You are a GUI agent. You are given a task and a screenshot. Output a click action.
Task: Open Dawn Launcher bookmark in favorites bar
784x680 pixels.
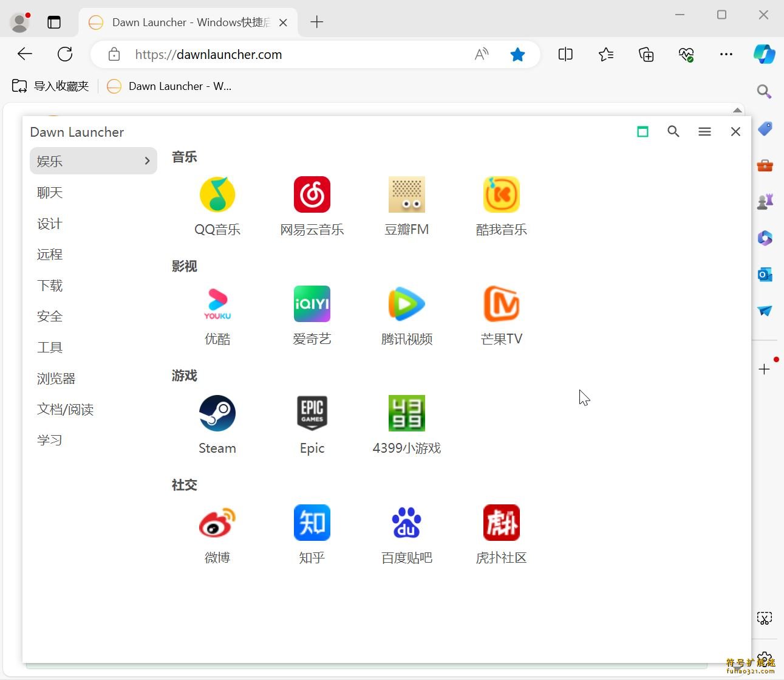169,86
